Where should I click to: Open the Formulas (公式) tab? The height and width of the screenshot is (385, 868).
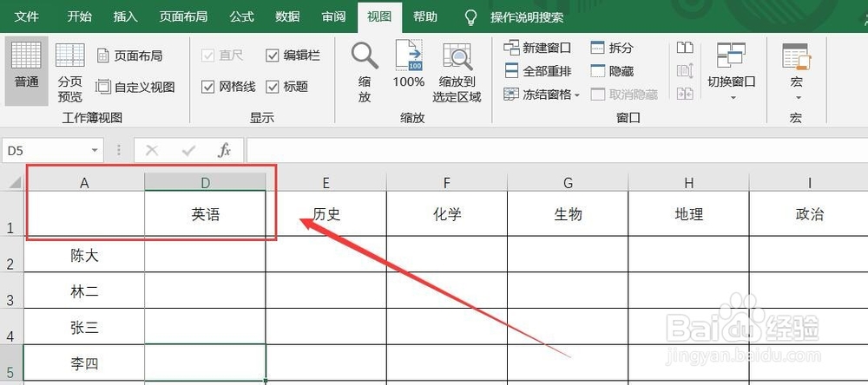[242, 16]
